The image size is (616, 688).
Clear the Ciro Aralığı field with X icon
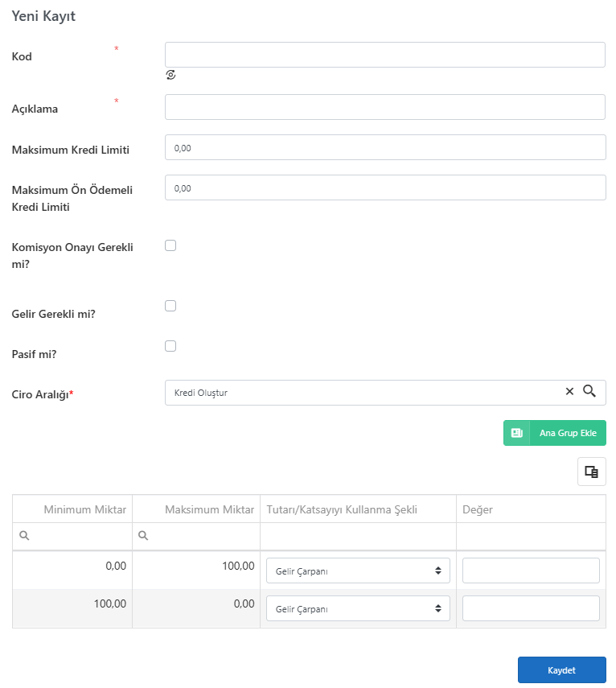point(569,391)
